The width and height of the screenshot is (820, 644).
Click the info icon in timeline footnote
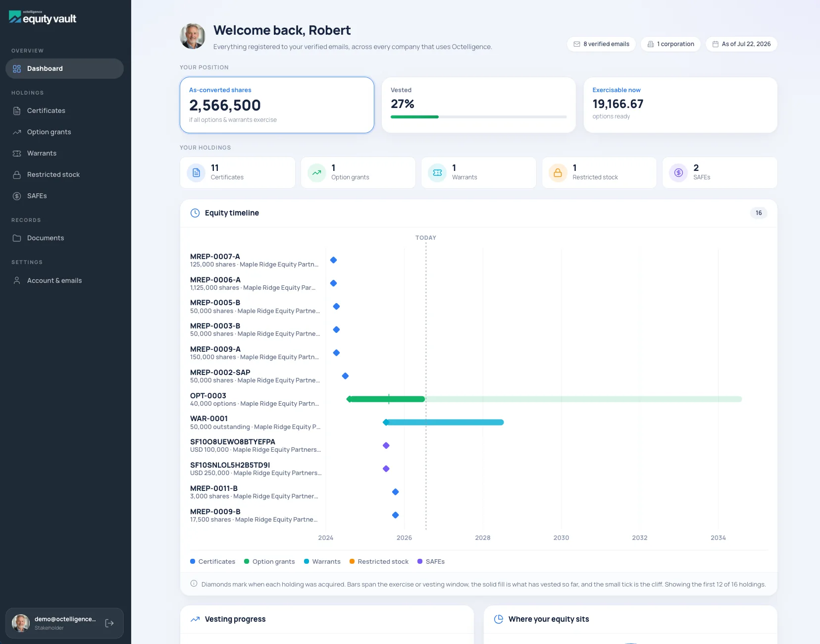coord(194,584)
